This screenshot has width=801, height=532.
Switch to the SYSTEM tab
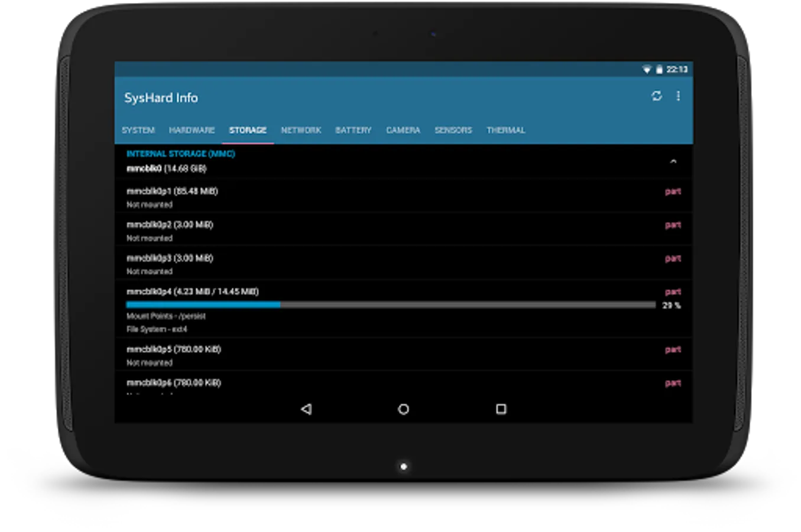138,130
